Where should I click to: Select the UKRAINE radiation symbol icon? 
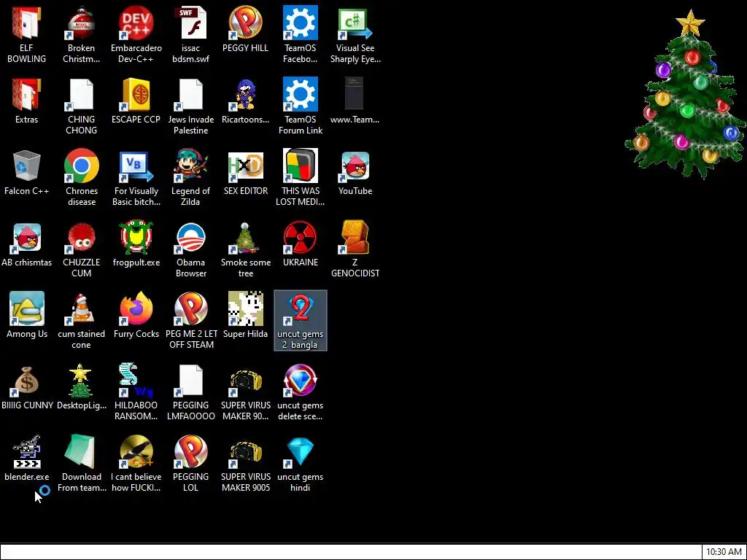tap(300, 238)
